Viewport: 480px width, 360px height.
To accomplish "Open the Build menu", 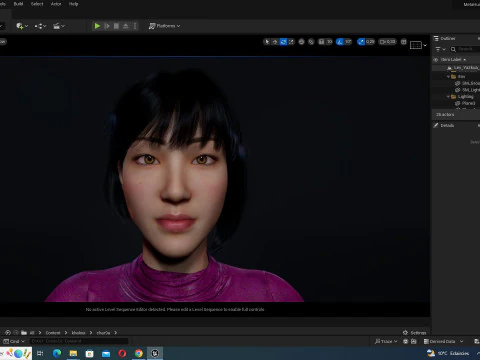I will [x=18, y=4].
